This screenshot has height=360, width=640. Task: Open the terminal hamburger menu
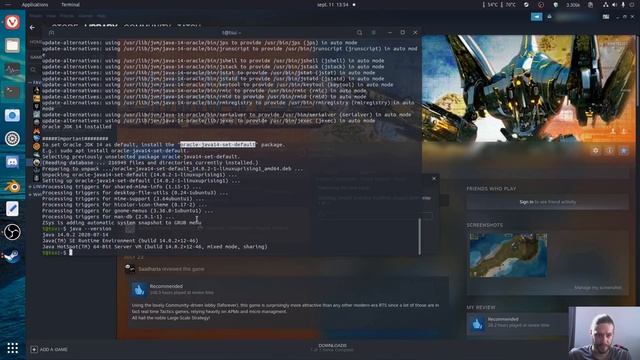373,33
